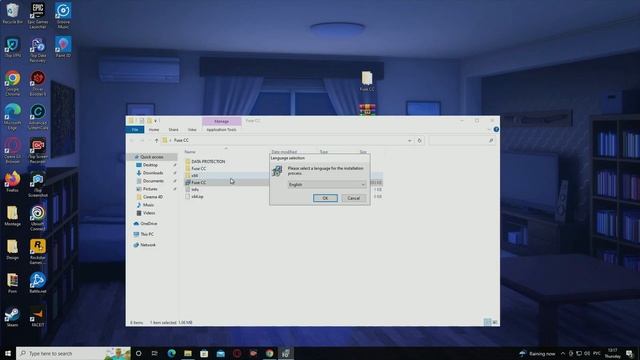The height and width of the screenshot is (360, 640).
Task: Open the Share ribbon tab
Action: point(173,129)
